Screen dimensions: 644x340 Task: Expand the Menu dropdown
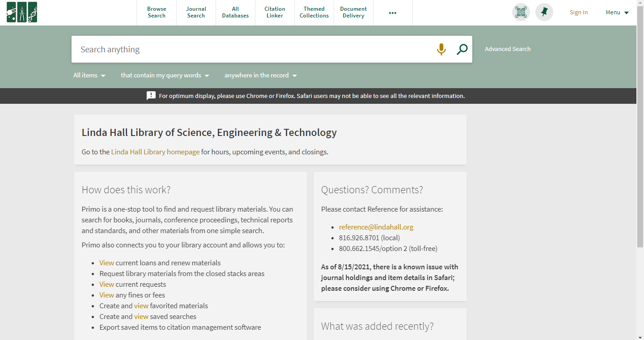[x=617, y=13]
